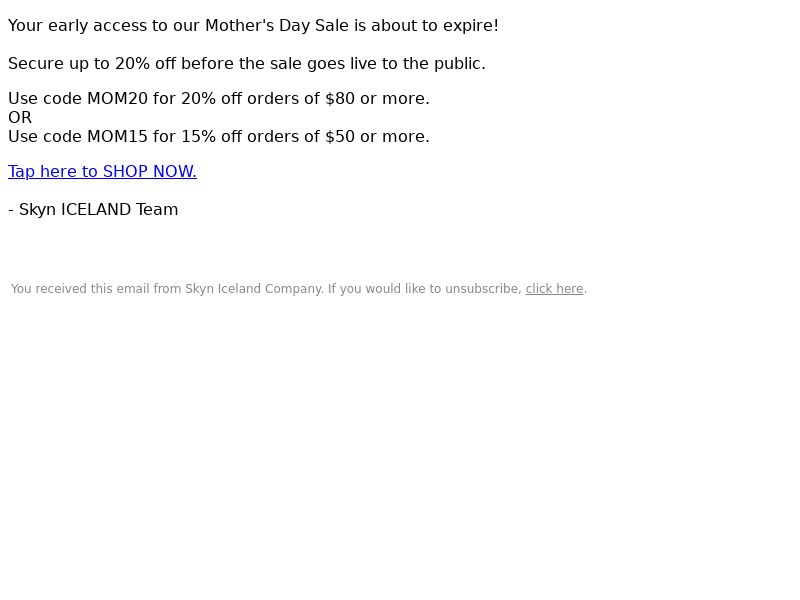
Task: Click the 'Secure up to 20% off' sentence
Action: tap(246, 64)
